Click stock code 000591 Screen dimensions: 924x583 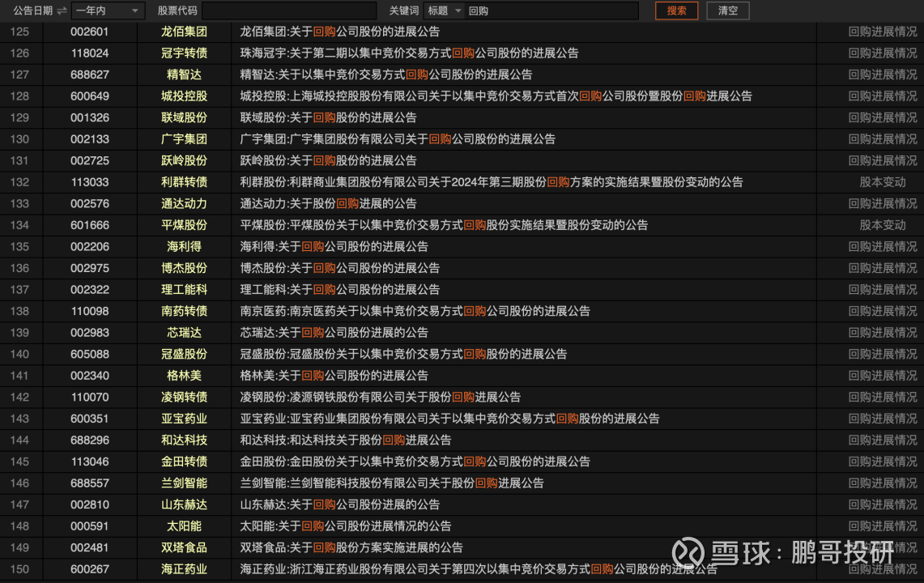click(90, 526)
